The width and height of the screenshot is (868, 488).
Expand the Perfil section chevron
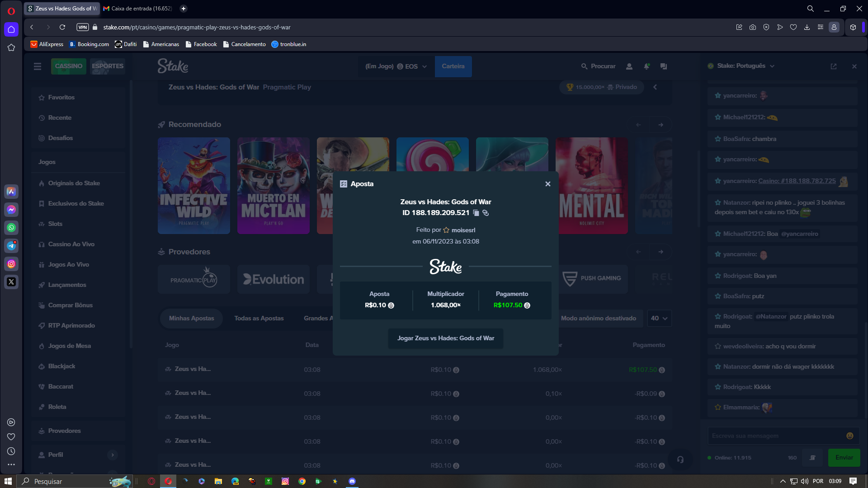point(113,455)
